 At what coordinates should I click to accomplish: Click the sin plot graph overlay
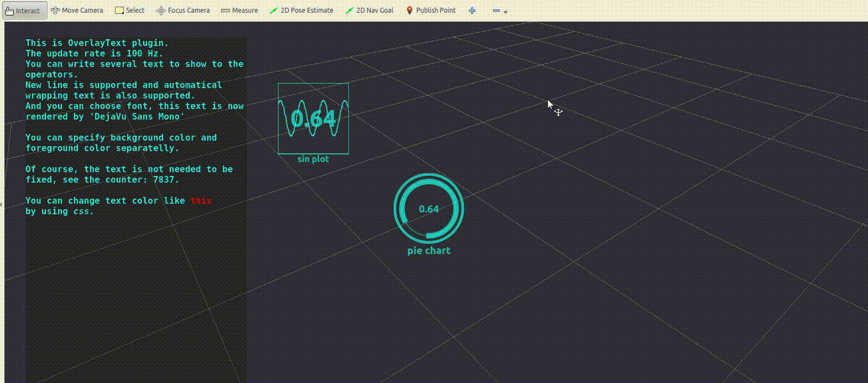click(x=313, y=118)
